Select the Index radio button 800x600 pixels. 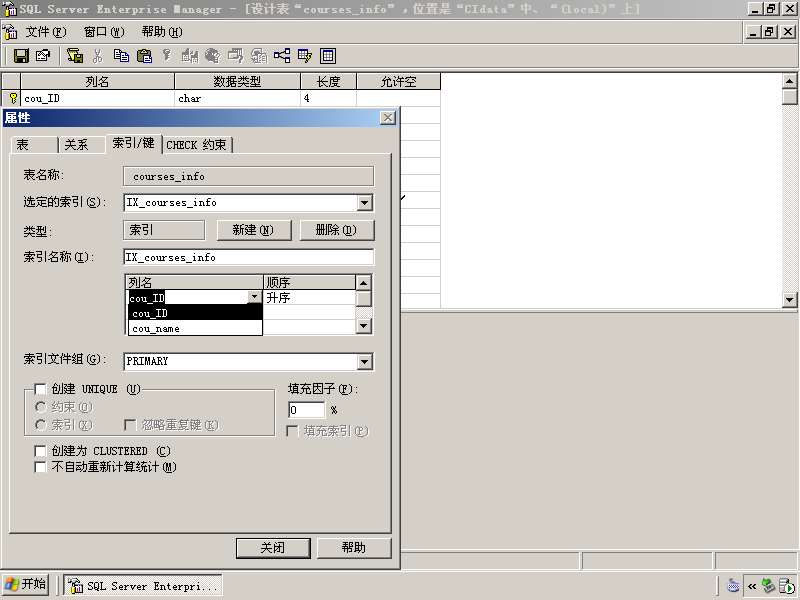41,424
